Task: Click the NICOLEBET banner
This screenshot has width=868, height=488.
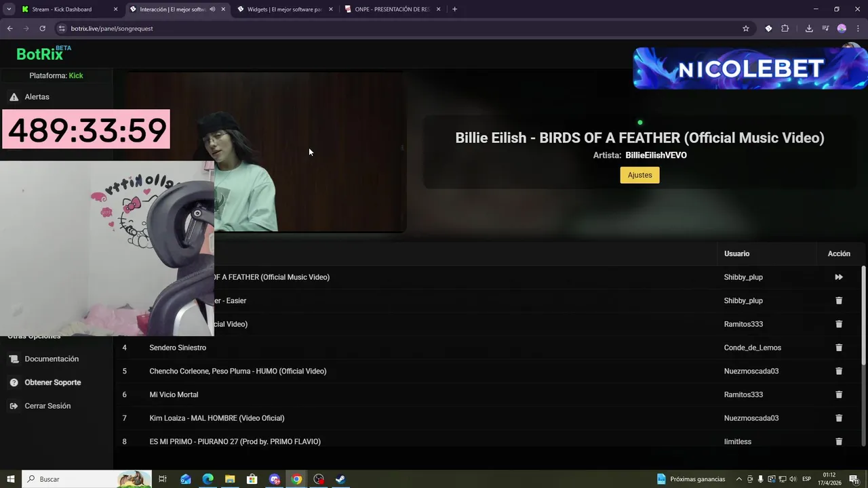Action: 750,68
